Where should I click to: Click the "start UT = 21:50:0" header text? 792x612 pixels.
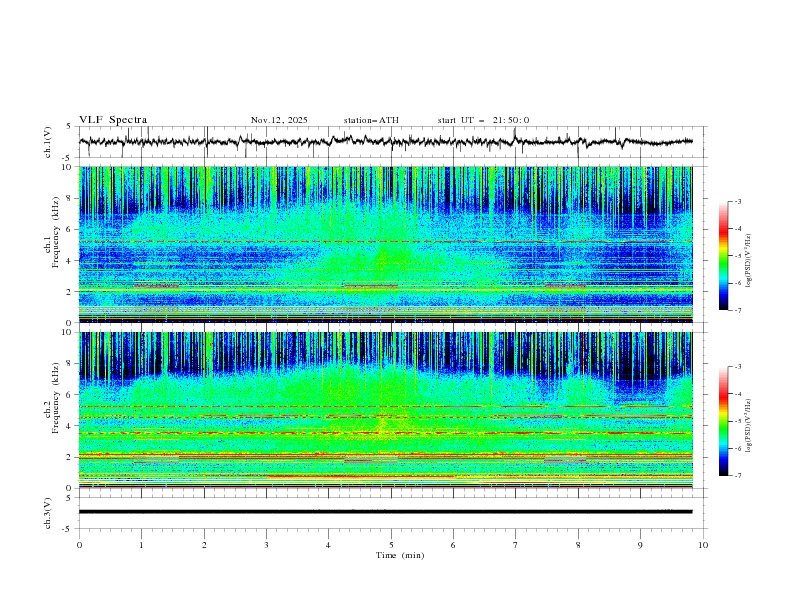[x=483, y=120]
